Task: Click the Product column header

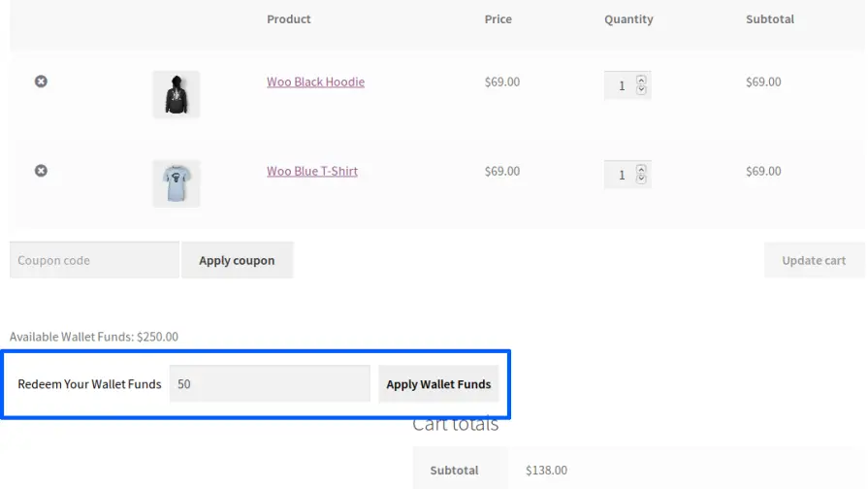Action: click(289, 19)
